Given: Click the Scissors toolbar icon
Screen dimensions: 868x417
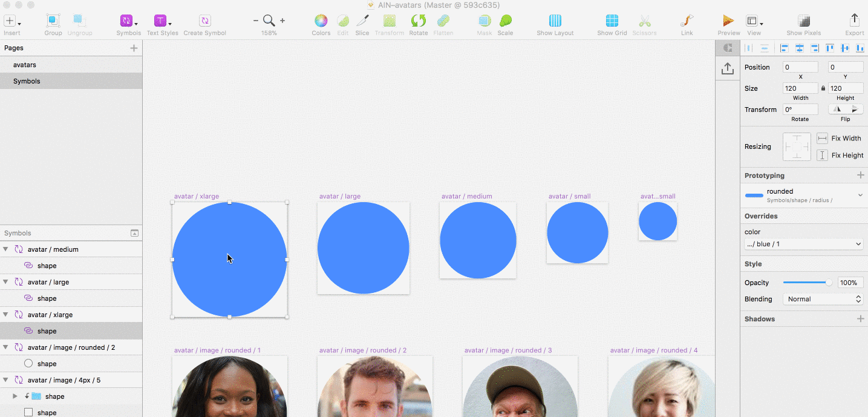Looking at the screenshot, I should pos(644,21).
